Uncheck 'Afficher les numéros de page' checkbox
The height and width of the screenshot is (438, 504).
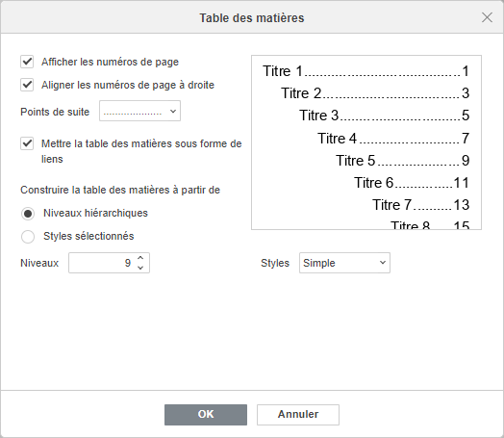[x=27, y=62]
